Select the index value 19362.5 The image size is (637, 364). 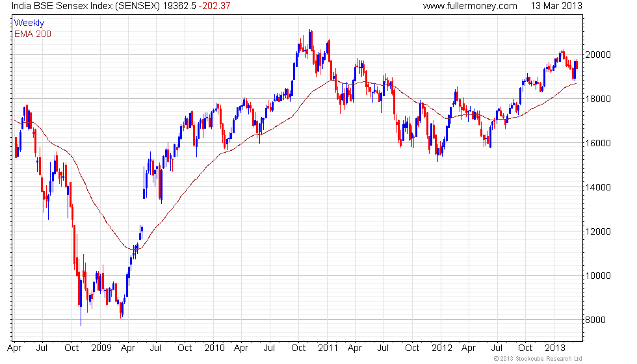(179, 6)
